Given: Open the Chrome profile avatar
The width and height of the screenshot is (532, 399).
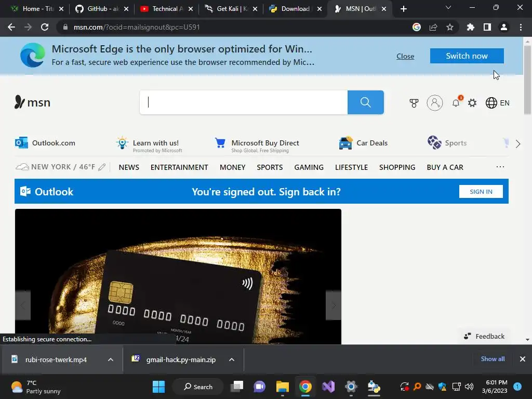Looking at the screenshot, I should pos(504,27).
